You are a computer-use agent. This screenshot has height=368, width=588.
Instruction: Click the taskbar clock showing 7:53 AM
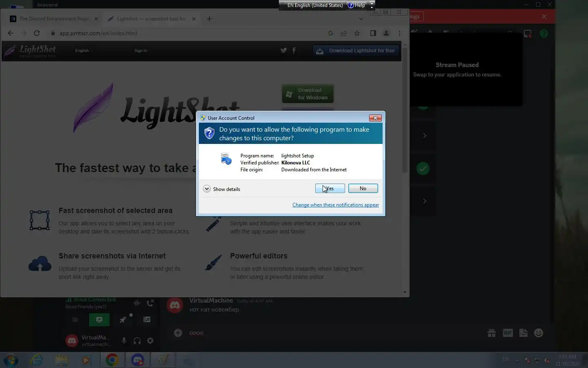(x=567, y=360)
